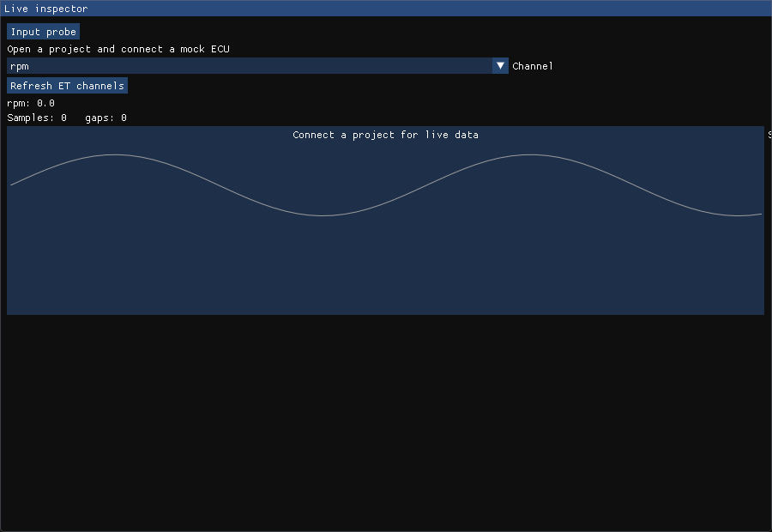Click the rpm waveform plot area

[x=385, y=221]
